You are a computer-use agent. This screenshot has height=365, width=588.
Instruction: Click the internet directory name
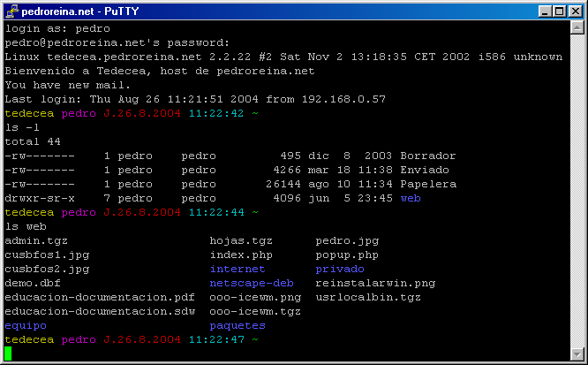pos(237,269)
